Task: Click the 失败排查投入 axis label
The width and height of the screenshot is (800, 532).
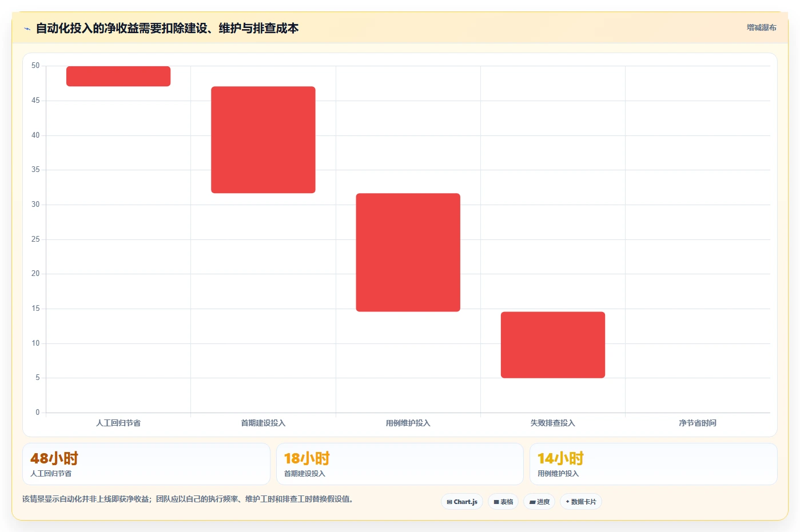Action: [x=553, y=423]
